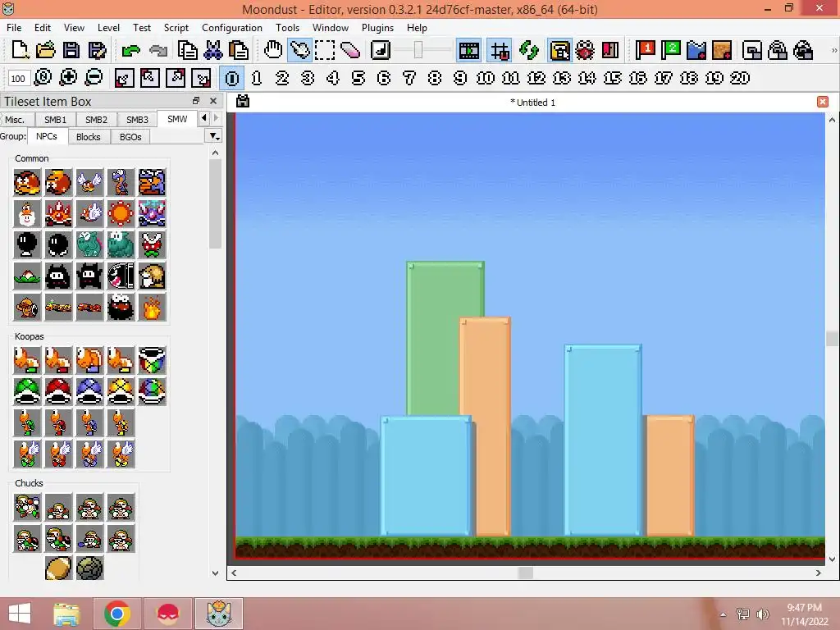Click the tileset list scroll-up arrow
The image size is (840, 630).
pyautogui.click(x=216, y=153)
